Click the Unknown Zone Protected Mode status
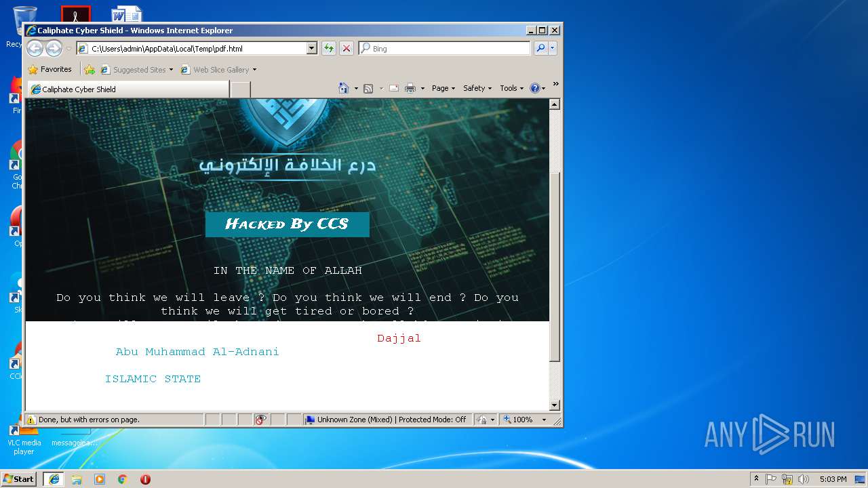868x488 pixels. (387, 420)
